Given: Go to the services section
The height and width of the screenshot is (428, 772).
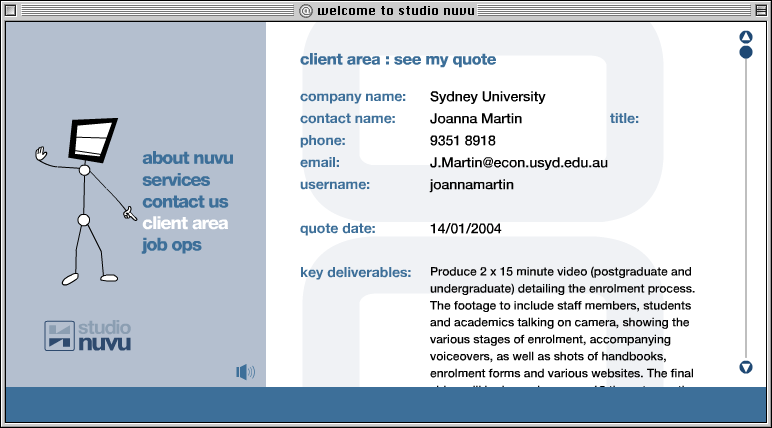Looking at the screenshot, I should 176,180.
